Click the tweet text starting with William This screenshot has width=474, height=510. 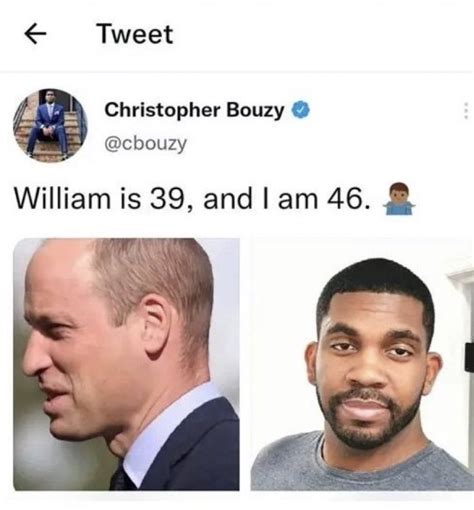point(192,199)
